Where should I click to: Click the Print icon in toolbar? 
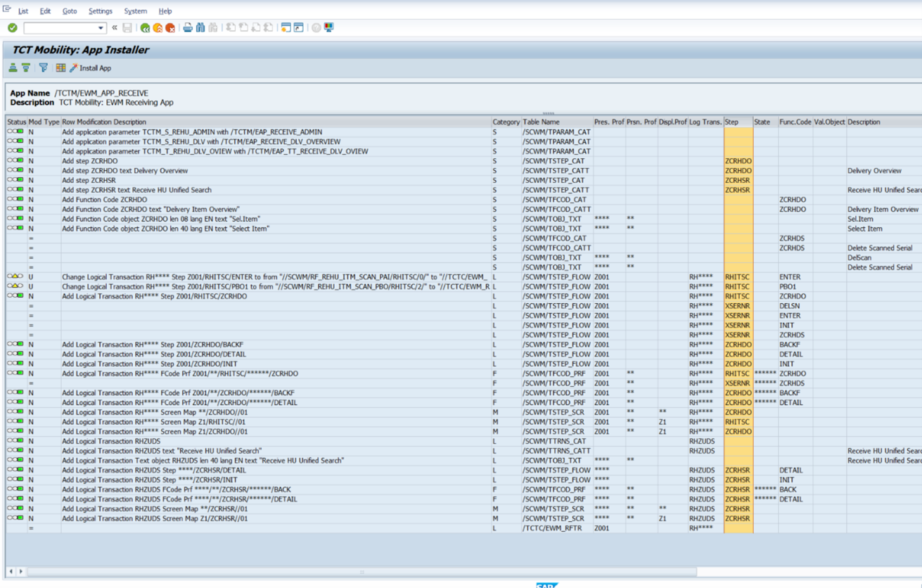coord(188,28)
